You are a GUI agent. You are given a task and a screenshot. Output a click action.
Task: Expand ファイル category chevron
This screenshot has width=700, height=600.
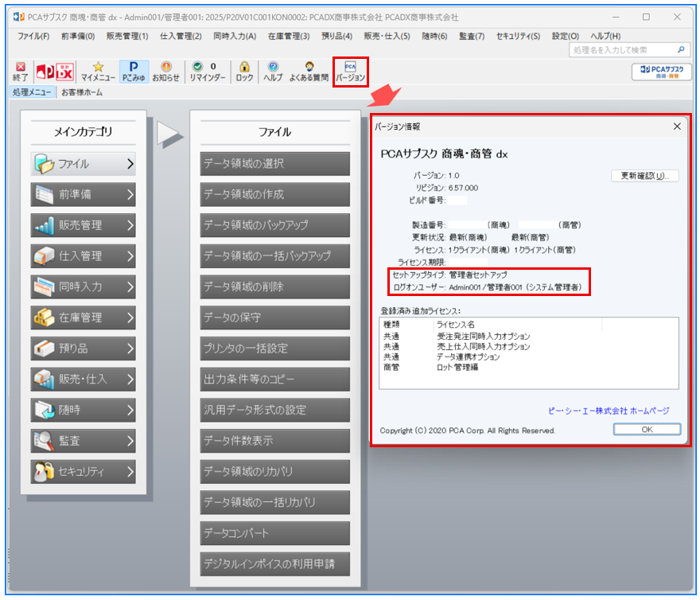[x=130, y=164]
